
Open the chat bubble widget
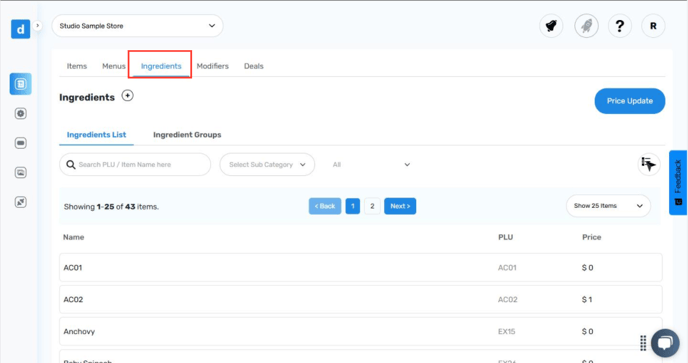(665, 343)
